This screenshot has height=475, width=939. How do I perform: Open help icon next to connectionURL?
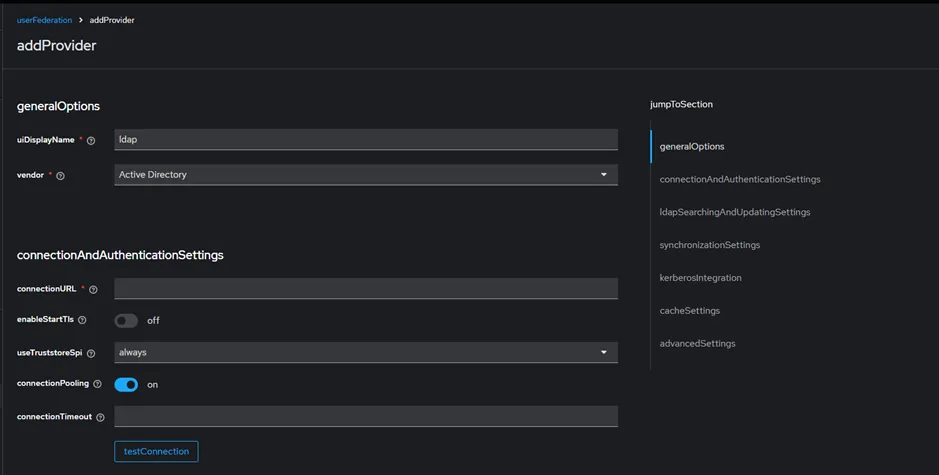93,290
